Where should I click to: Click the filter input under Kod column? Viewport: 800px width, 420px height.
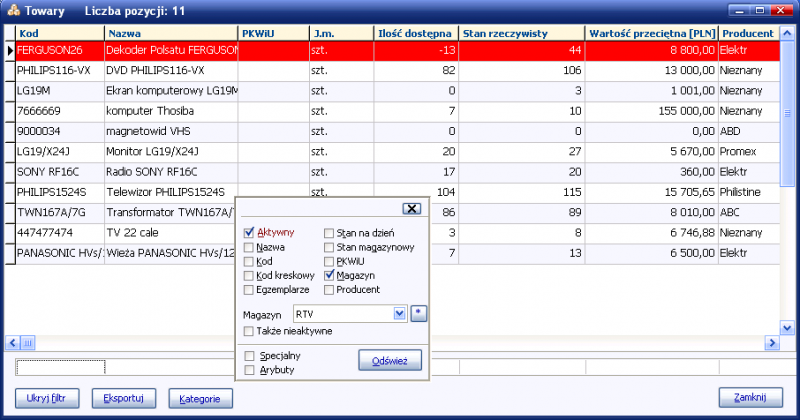coord(60,367)
